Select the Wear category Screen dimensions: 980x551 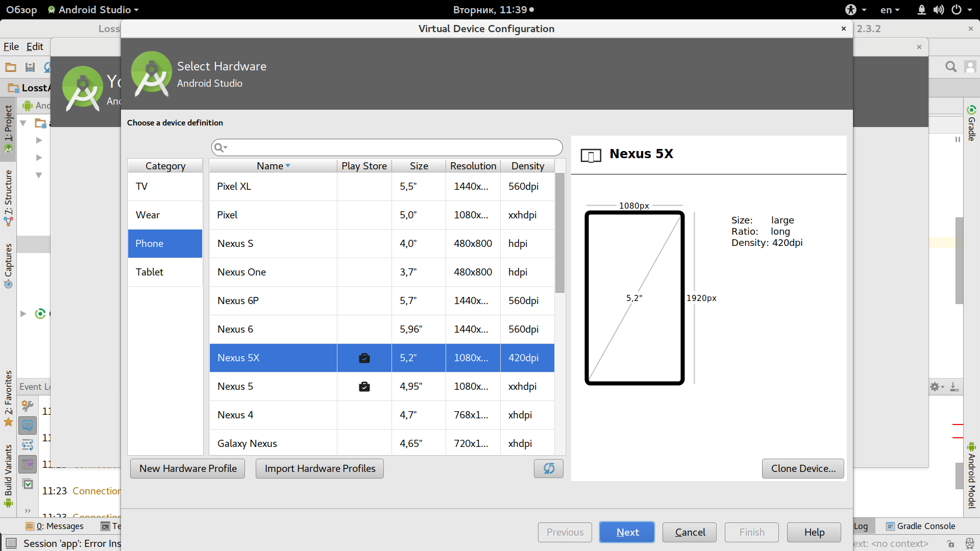pyautogui.click(x=165, y=215)
